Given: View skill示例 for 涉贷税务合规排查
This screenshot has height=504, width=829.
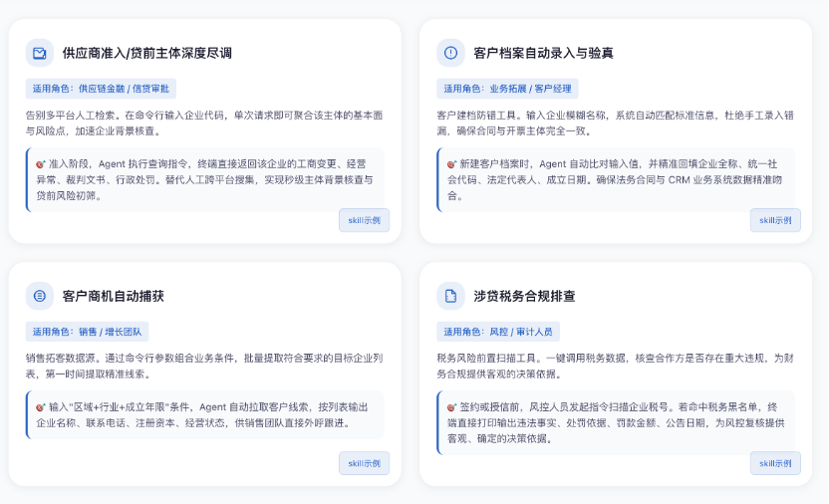Looking at the screenshot, I should pyautogui.click(x=775, y=463).
